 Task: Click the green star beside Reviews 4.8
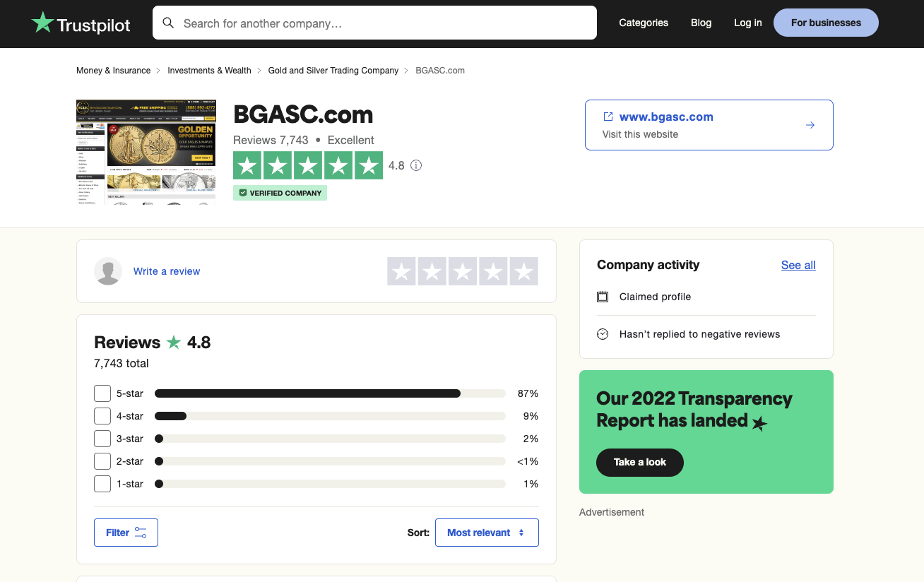(x=174, y=343)
